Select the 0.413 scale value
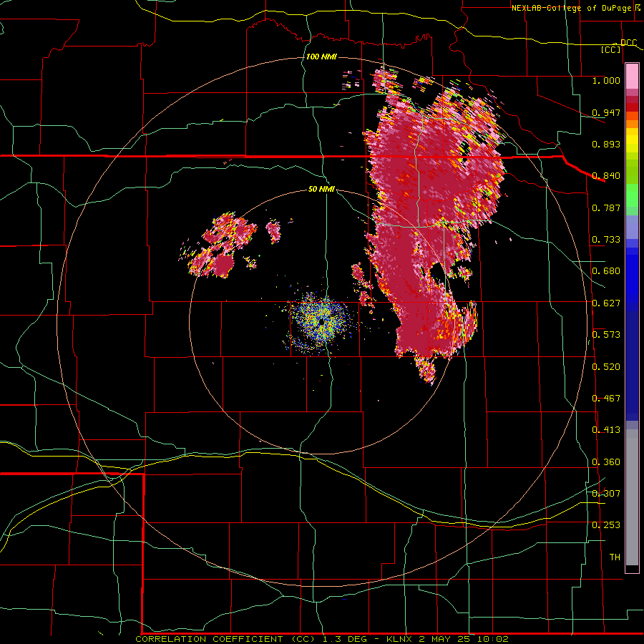Screen dimensions: 644x644 coord(606,430)
